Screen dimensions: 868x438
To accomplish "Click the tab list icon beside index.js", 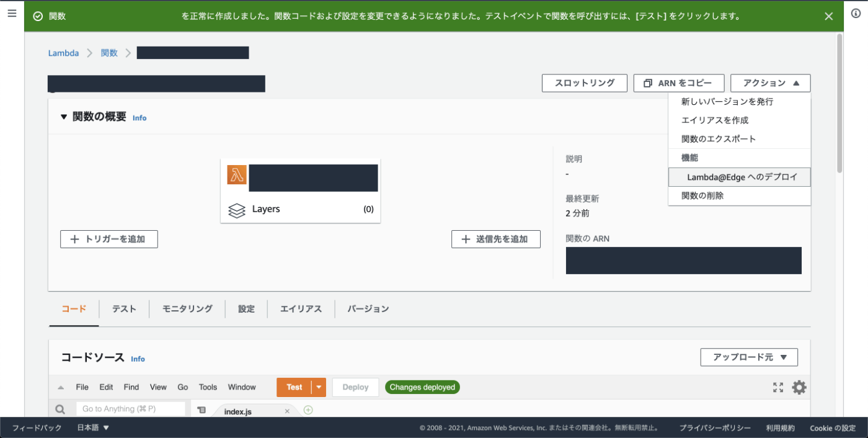I will (x=201, y=410).
